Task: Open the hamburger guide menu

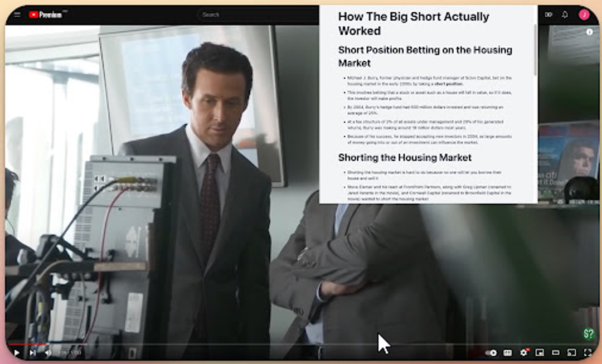Action: (17, 14)
